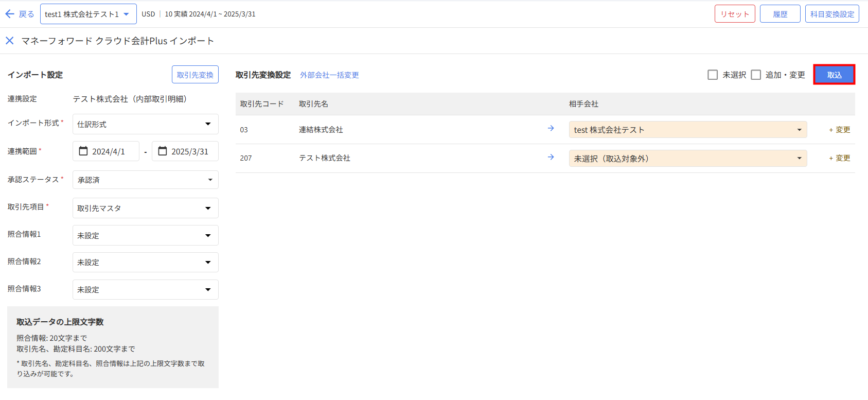
Task: Click the arrow icon in row 03
Action: 551,128
